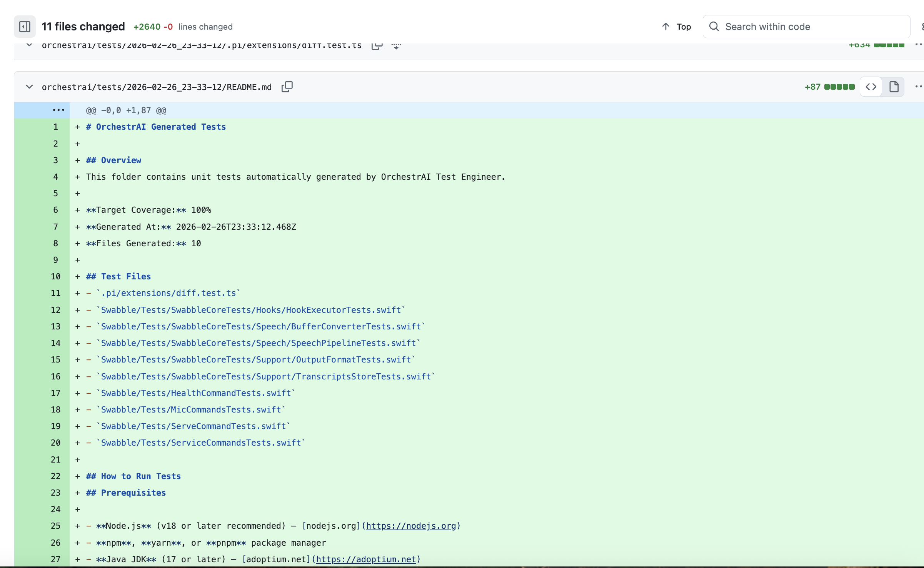
Task: Click the '11 files changed' heading
Action: (x=83, y=27)
